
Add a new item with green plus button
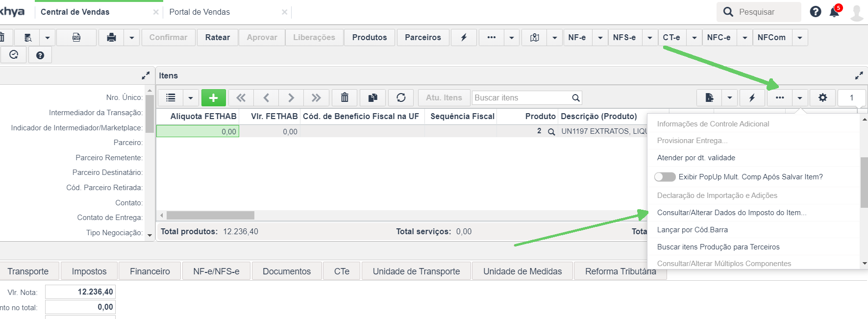(213, 98)
